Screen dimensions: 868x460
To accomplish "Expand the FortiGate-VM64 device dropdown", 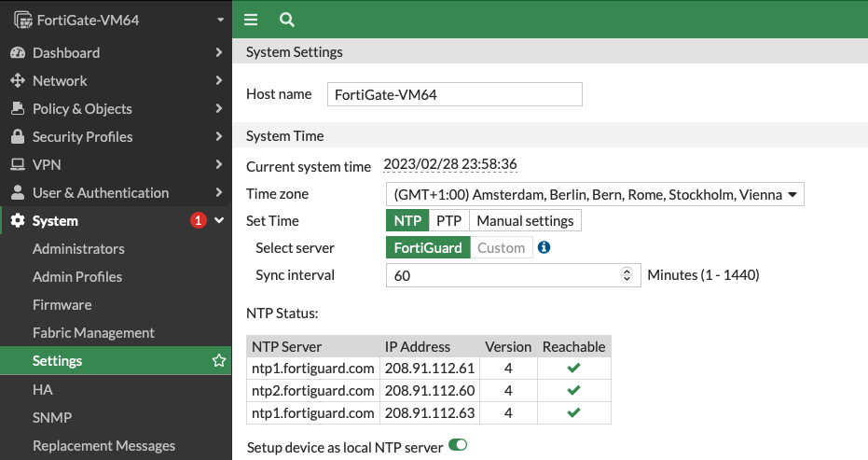I will [x=219, y=20].
